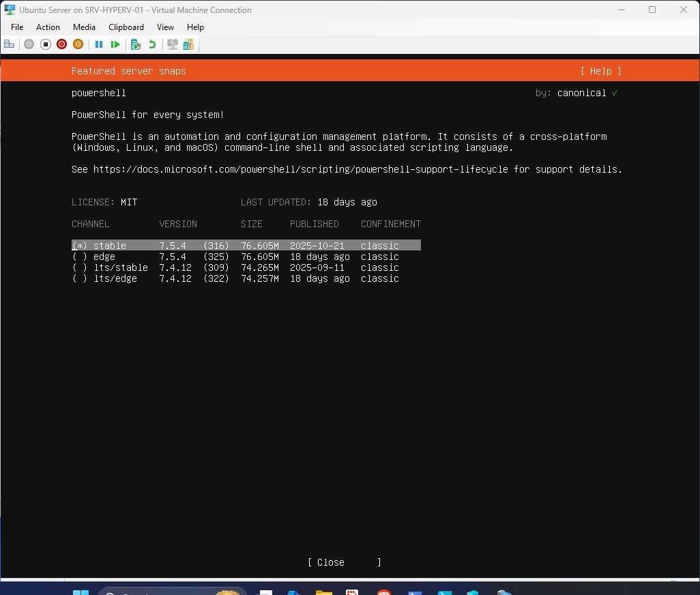The width and height of the screenshot is (700, 595).
Task: Shut down the guest OS
Action: (61, 44)
